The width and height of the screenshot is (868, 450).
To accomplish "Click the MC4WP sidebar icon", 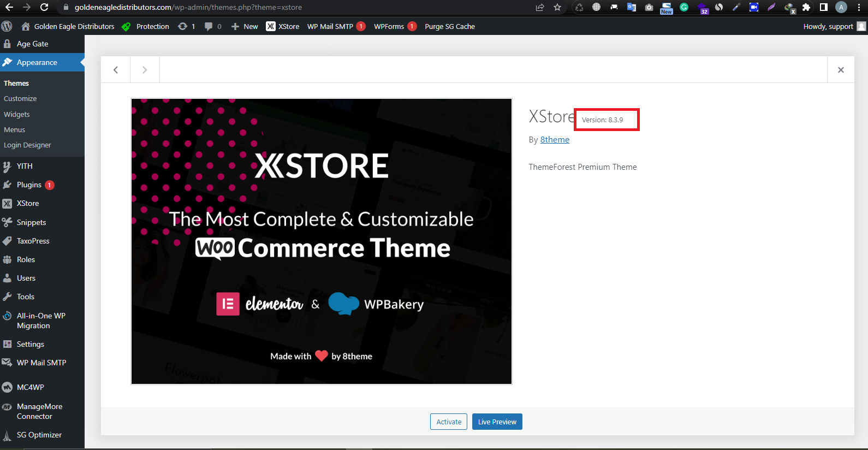I will (x=7, y=387).
